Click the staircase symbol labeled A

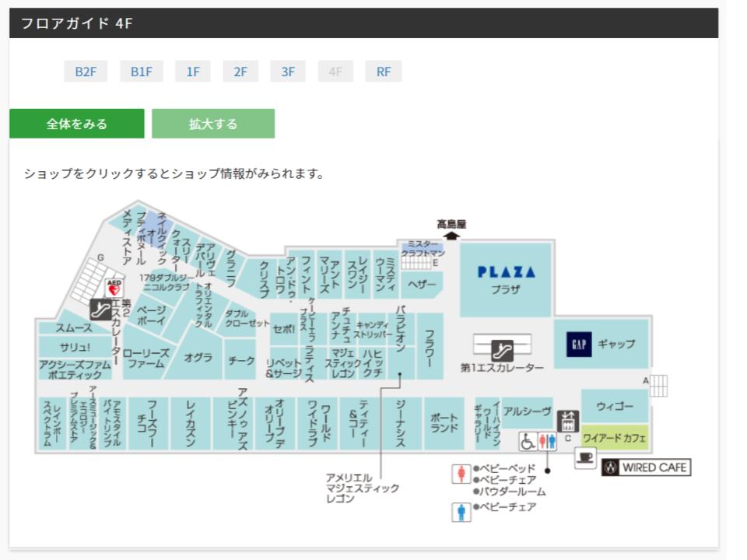click(658, 386)
